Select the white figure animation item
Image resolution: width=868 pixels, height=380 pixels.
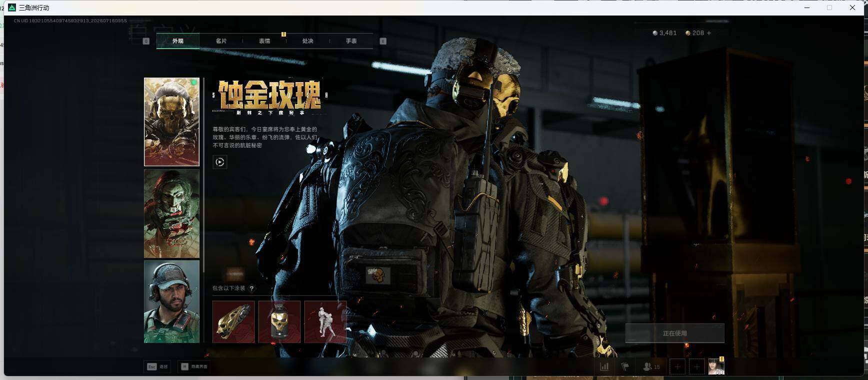(325, 322)
